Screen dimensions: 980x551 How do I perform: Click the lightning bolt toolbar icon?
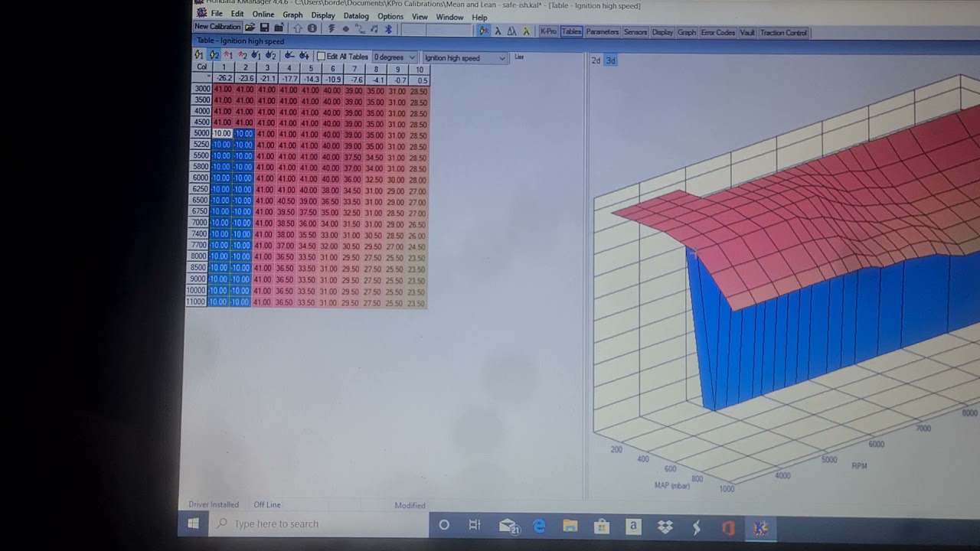coord(332,28)
